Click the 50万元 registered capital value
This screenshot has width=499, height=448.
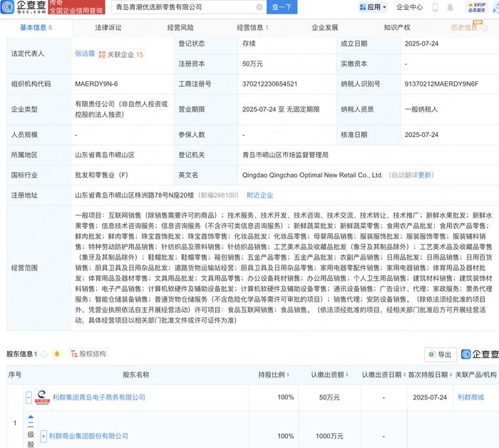coord(252,63)
